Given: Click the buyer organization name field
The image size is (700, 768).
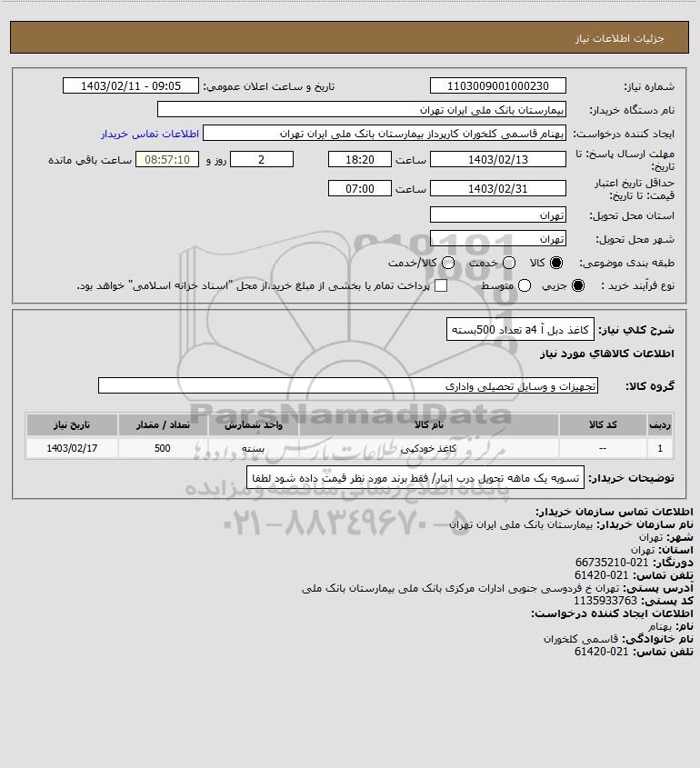Looking at the screenshot, I should click(362, 110).
